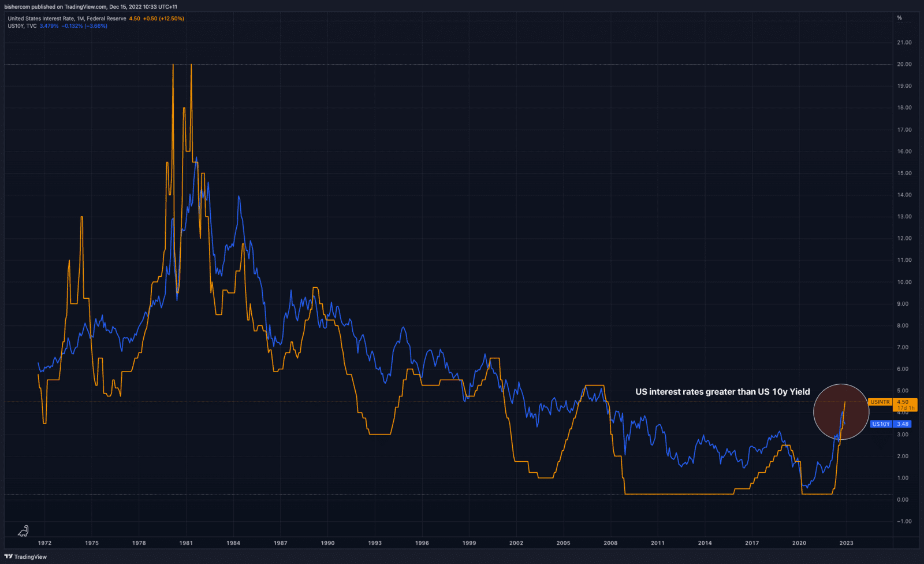This screenshot has height=564, width=924.
Task: Open the United States Interest Rate legend
Action: (x=66, y=18)
